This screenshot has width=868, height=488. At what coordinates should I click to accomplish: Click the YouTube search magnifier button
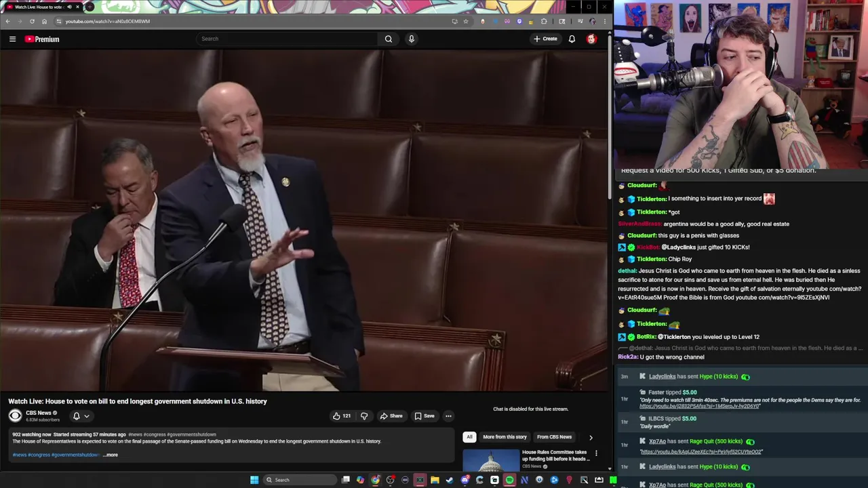[389, 39]
